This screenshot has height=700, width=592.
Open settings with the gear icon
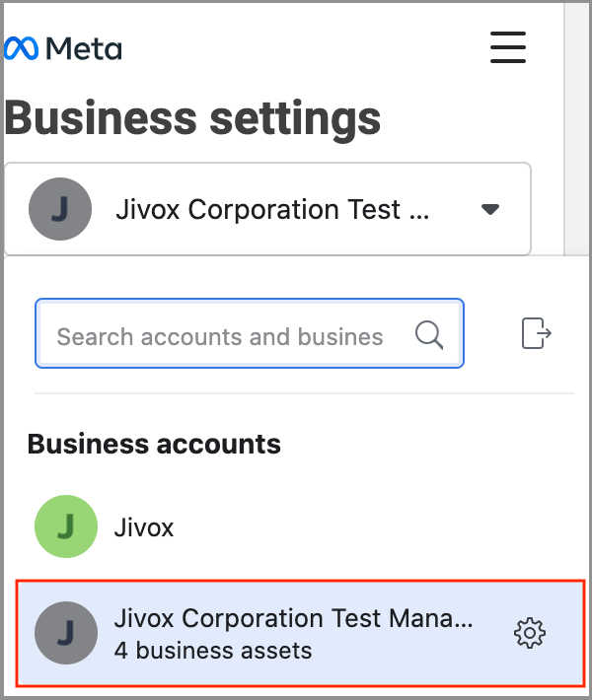pos(531,633)
